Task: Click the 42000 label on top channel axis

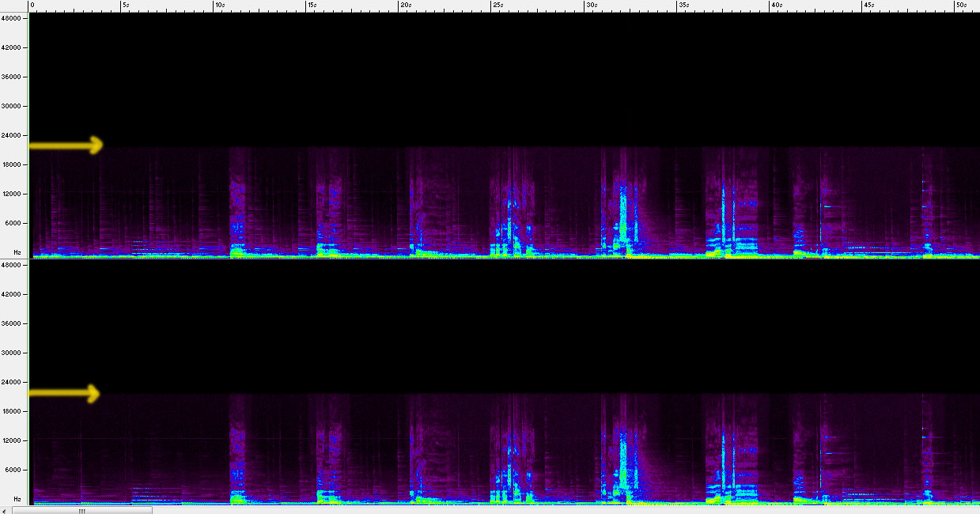Action: [13, 47]
